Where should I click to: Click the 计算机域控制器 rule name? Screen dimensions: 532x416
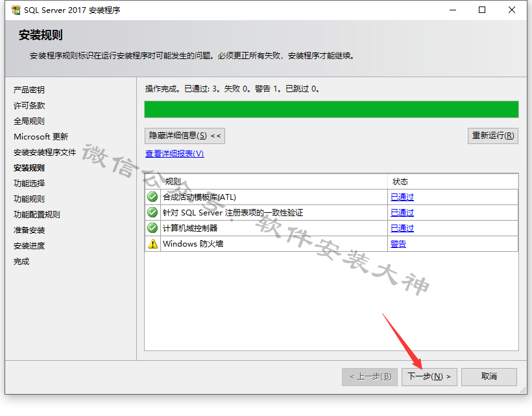[190, 228]
